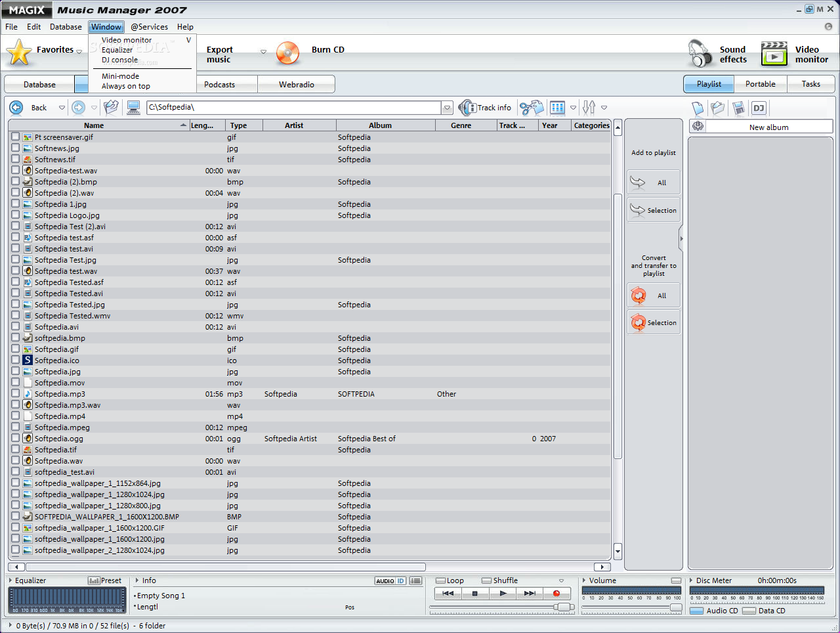Click the Add to playlist All arrow icon
840x633 pixels.
click(637, 183)
